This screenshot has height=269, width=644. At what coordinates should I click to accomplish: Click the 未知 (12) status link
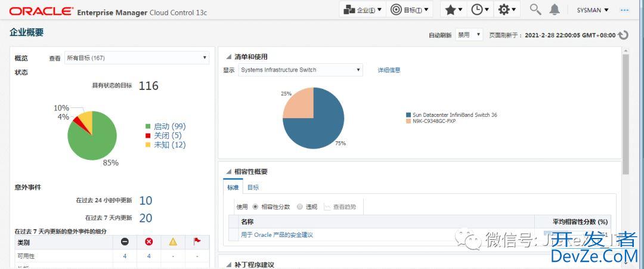point(169,144)
